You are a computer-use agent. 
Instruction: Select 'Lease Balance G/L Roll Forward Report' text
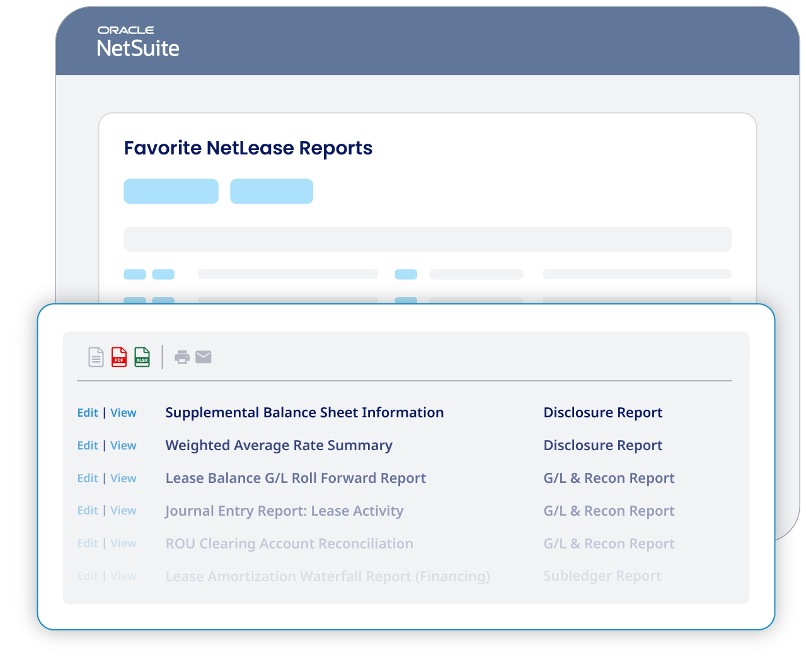296,478
